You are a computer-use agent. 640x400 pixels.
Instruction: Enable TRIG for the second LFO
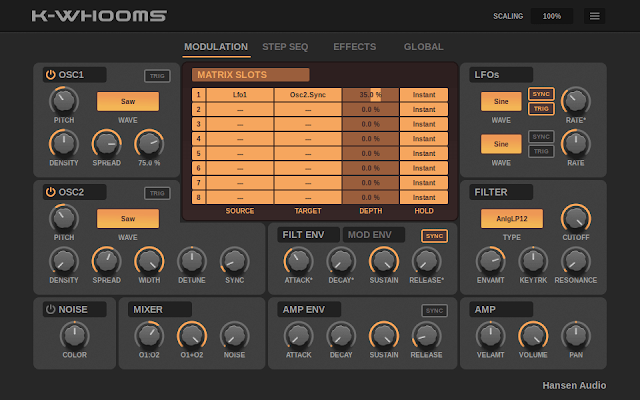[x=541, y=151]
